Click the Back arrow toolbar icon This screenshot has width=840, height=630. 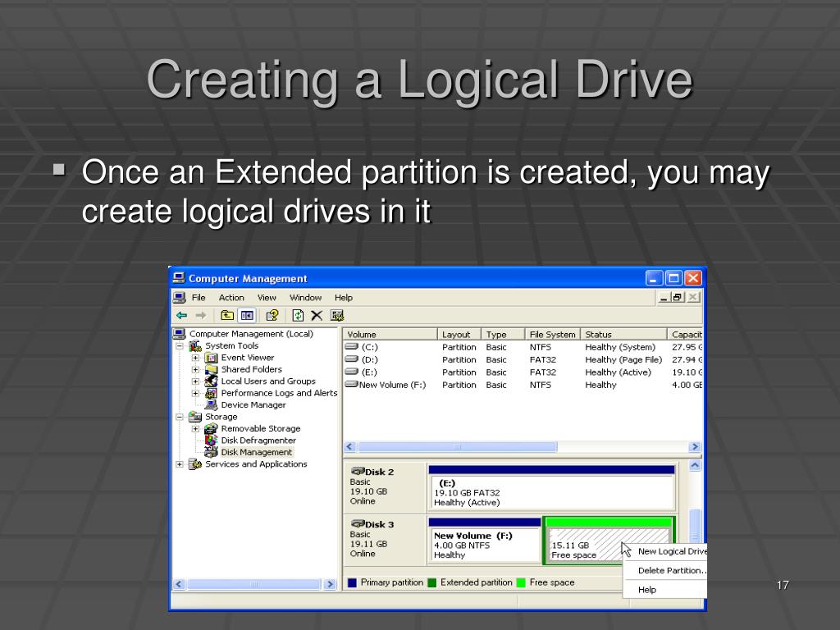pyautogui.click(x=182, y=316)
